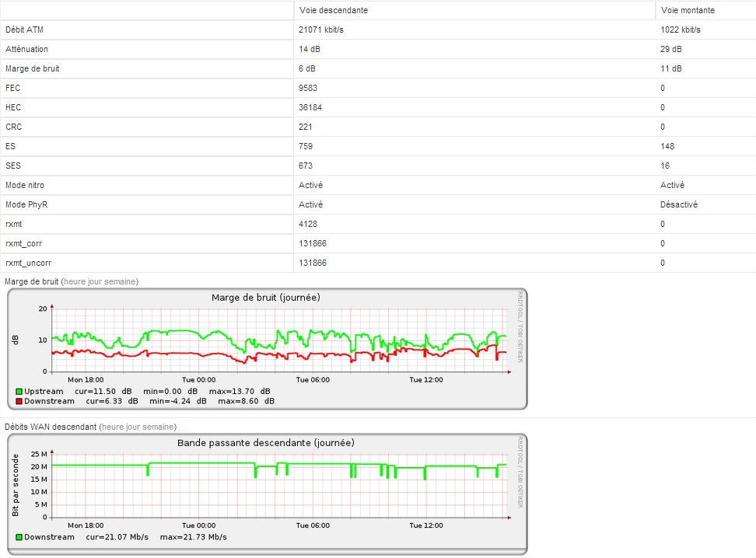The width and height of the screenshot is (756, 558).
Task: Click the 'Débit ATM' row label
Action: pos(25,30)
